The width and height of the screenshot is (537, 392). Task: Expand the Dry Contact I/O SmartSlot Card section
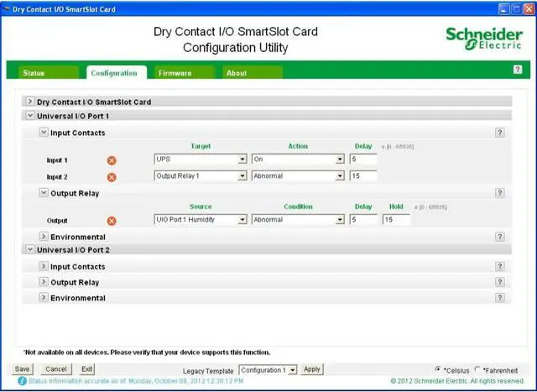point(30,102)
